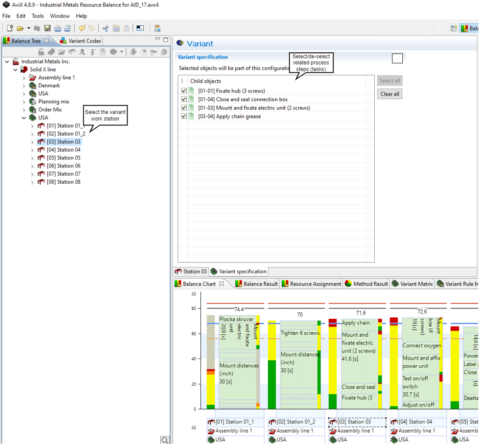The width and height of the screenshot is (479, 448).
Task: Open the Tools menu
Action: click(38, 16)
